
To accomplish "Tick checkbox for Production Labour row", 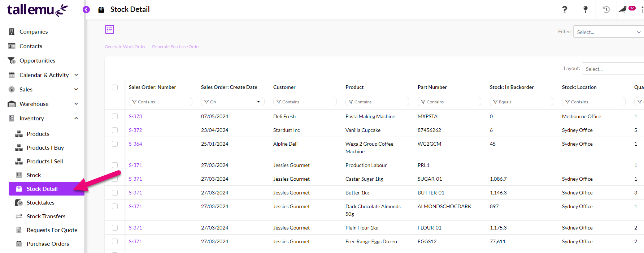I will click(x=115, y=165).
